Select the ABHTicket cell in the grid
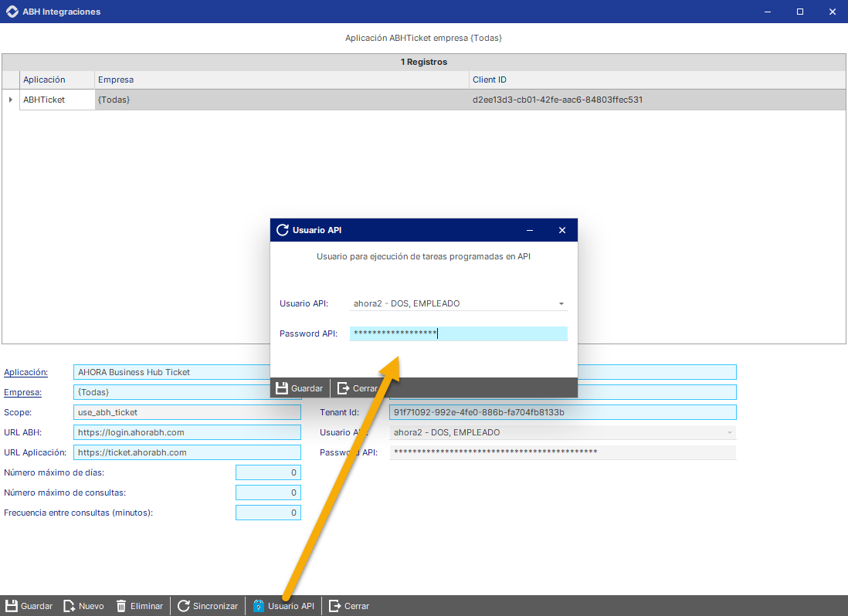848x616 pixels. (57, 100)
